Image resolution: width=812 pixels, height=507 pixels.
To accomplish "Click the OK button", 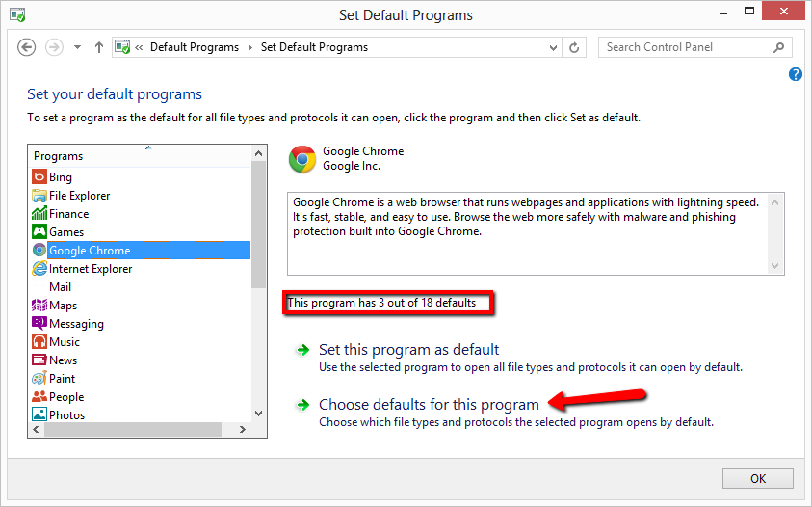I will [x=758, y=478].
